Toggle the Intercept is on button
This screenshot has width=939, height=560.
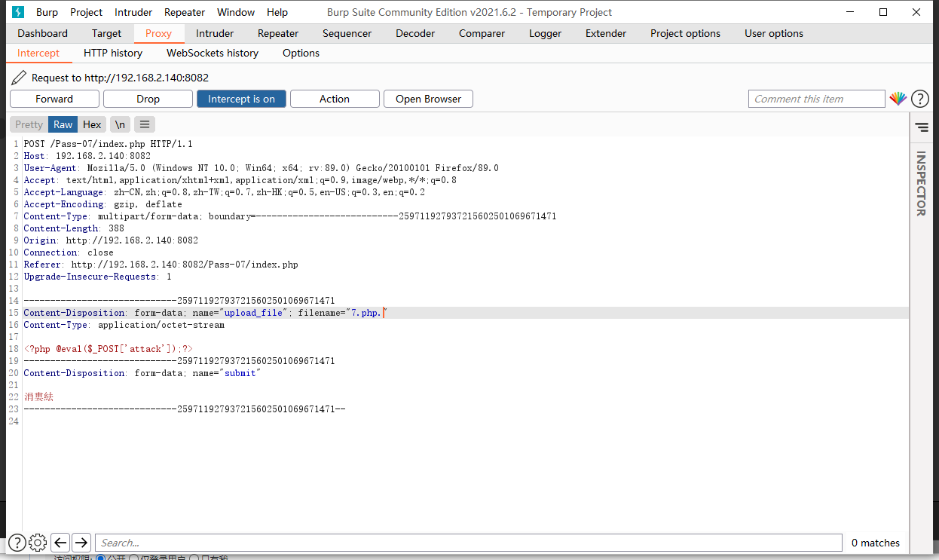pos(241,99)
